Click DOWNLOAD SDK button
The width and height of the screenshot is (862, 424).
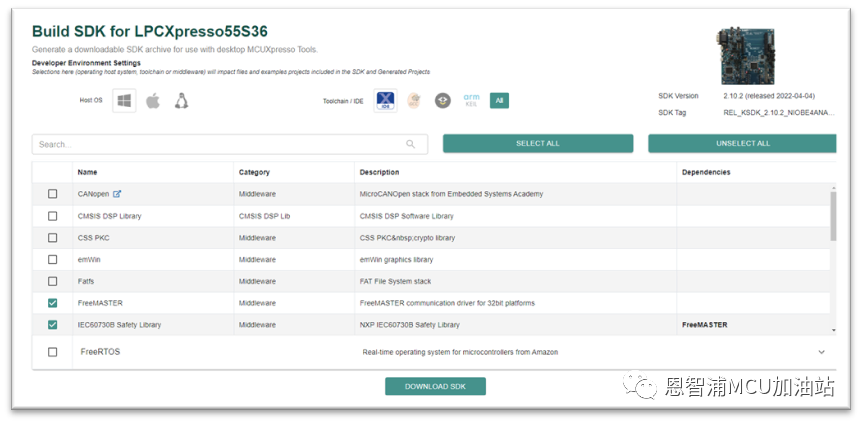tap(435, 386)
